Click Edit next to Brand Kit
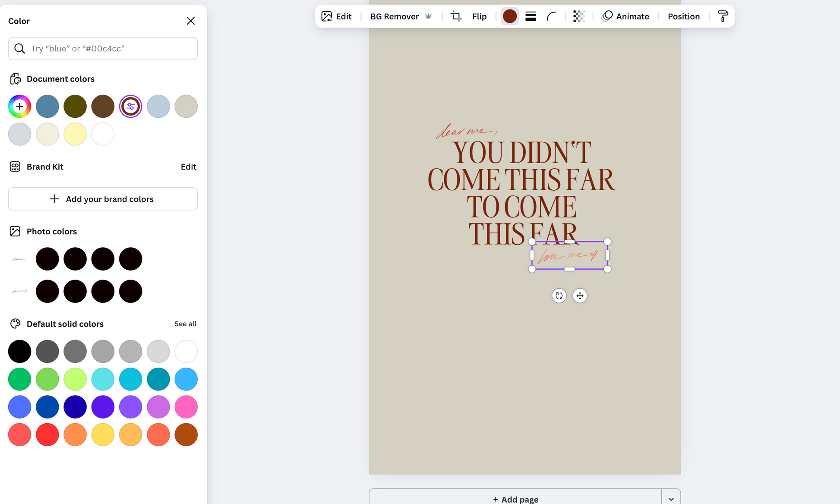840x504 pixels. pyautogui.click(x=188, y=167)
